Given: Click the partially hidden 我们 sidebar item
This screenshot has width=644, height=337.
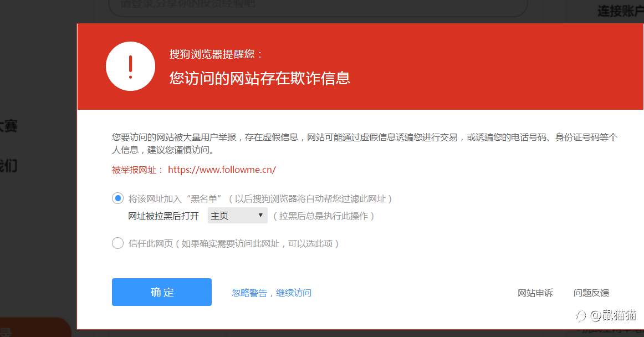Looking at the screenshot, I should coord(8,166).
